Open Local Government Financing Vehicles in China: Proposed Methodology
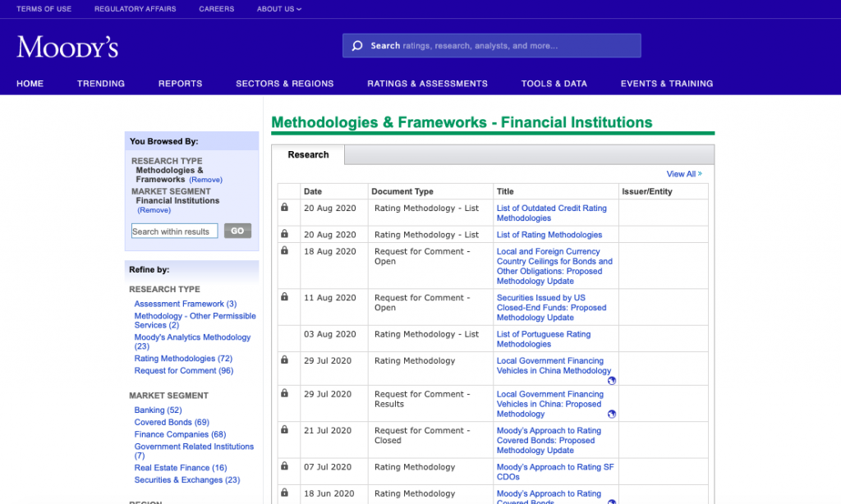 [x=549, y=405]
